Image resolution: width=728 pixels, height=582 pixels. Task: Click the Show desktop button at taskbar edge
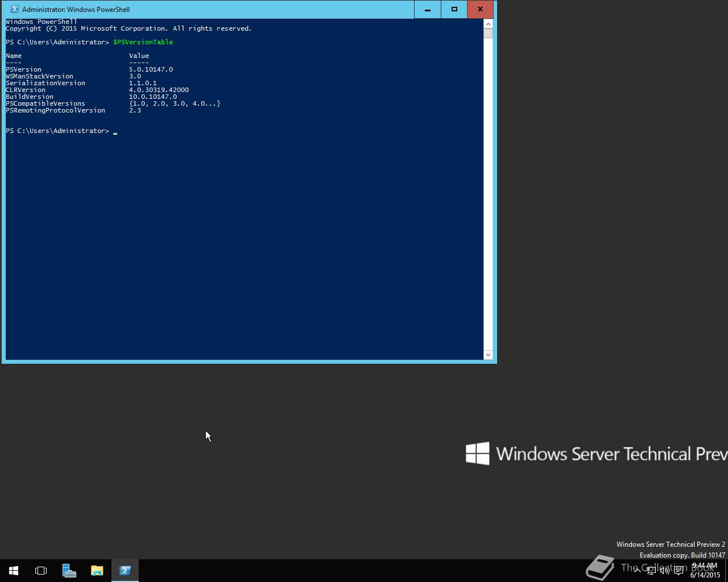pos(726,571)
